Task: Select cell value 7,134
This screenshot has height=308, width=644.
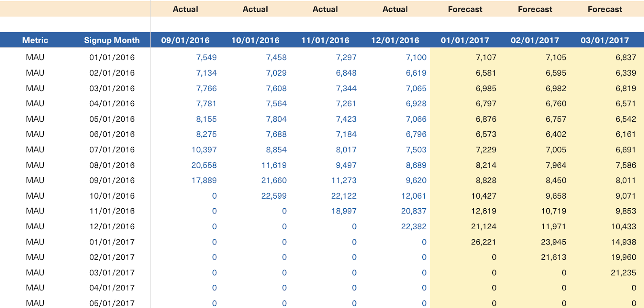Action: tap(206, 73)
